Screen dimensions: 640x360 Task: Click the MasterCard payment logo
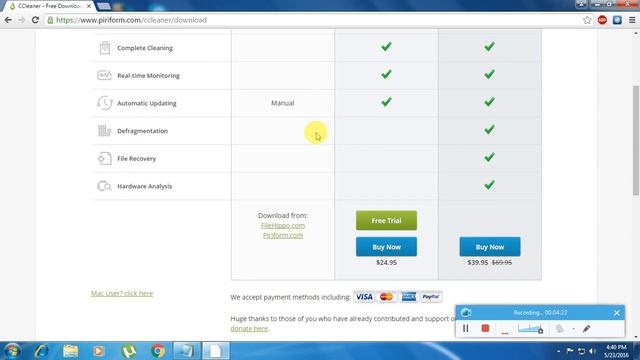click(x=386, y=297)
